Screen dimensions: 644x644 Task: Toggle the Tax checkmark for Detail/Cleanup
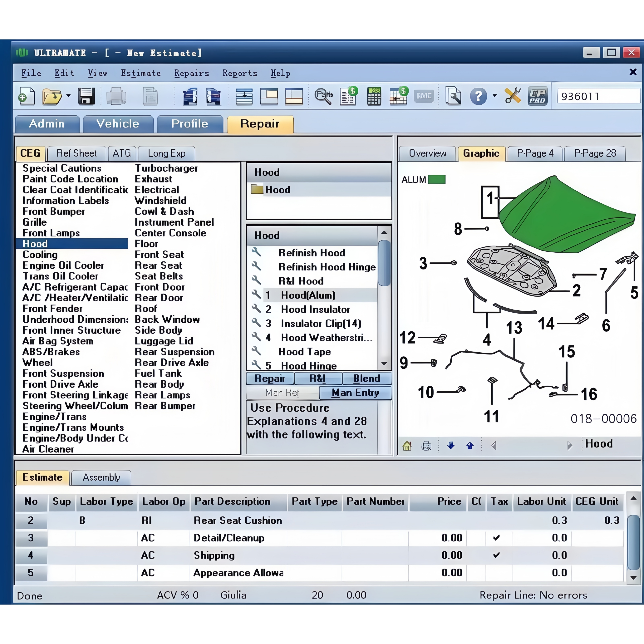[496, 537]
